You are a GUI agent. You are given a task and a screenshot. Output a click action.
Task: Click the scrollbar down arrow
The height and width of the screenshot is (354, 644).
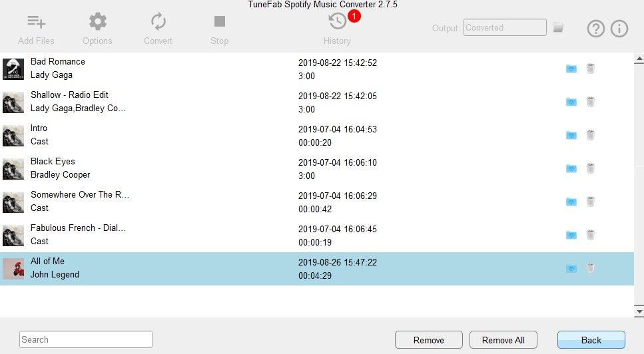(x=639, y=312)
